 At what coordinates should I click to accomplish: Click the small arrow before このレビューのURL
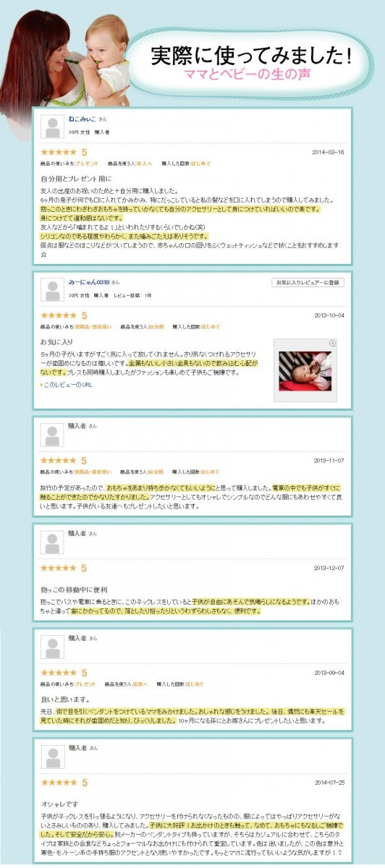click(41, 385)
